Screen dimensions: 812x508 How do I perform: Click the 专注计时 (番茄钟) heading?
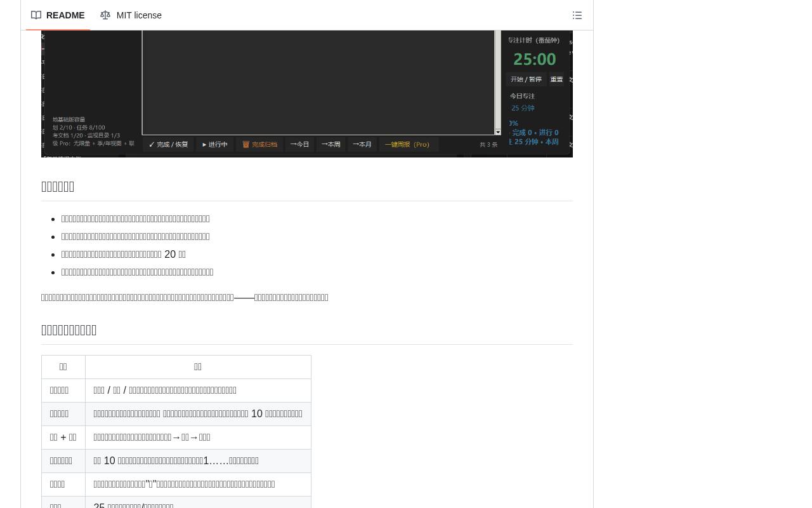pyautogui.click(x=534, y=40)
